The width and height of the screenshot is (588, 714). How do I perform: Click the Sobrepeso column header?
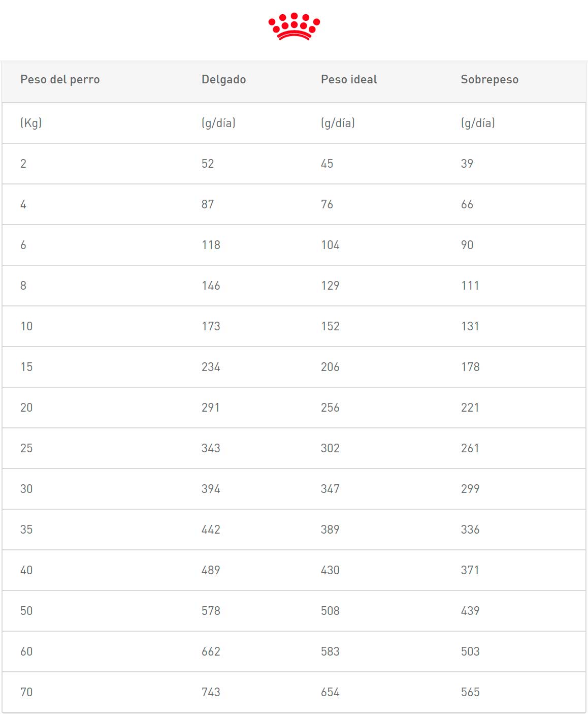pos(489,80)
